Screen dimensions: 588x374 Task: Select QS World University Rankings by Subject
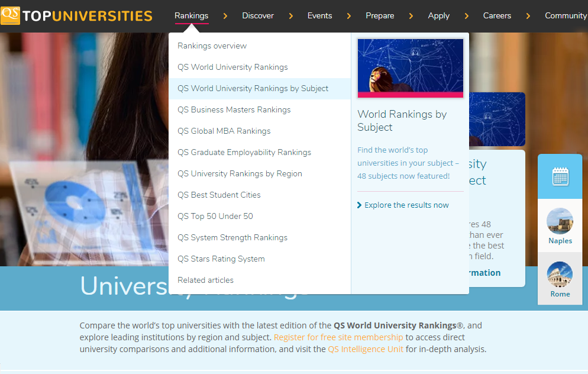260,89
